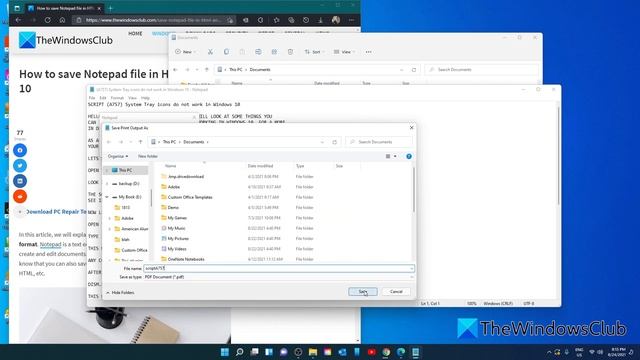
Task: Open the View menu in Notepad
Action: (132, 98)
